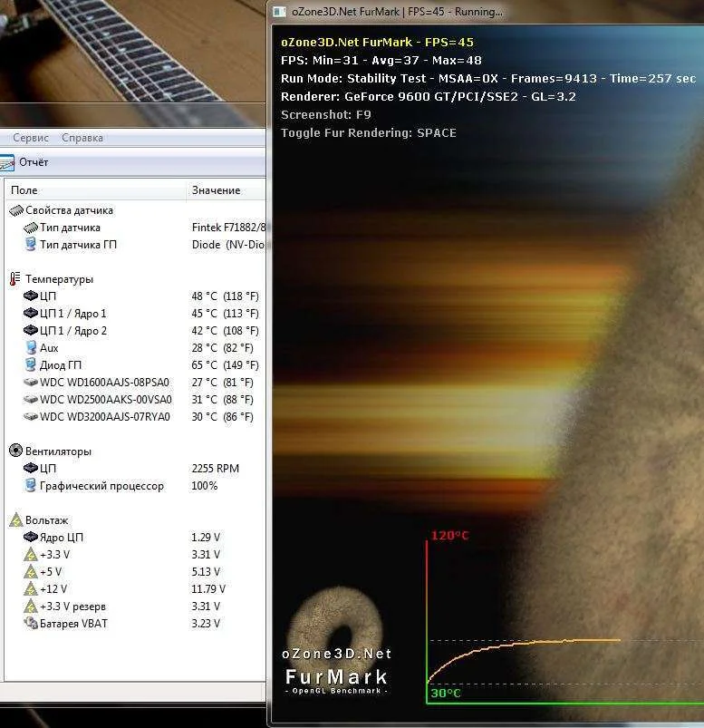Click the 31 °C (88 °F) value

(222, 399)
